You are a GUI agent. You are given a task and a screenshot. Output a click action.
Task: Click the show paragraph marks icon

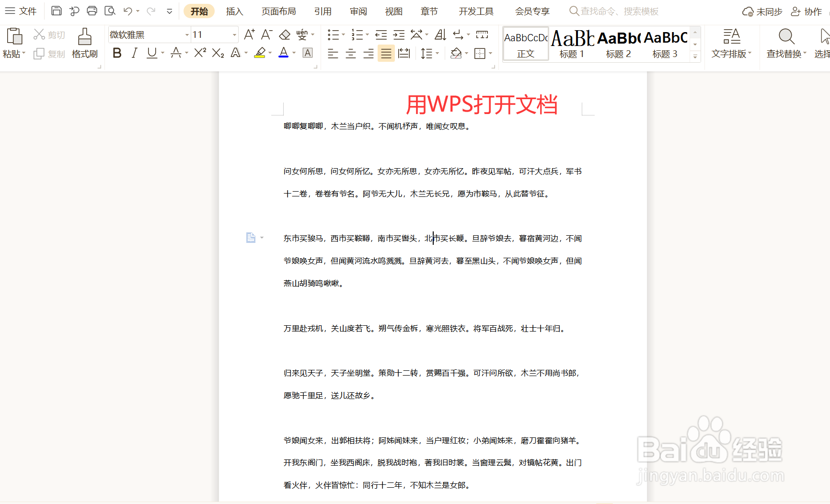coord(459,34)
